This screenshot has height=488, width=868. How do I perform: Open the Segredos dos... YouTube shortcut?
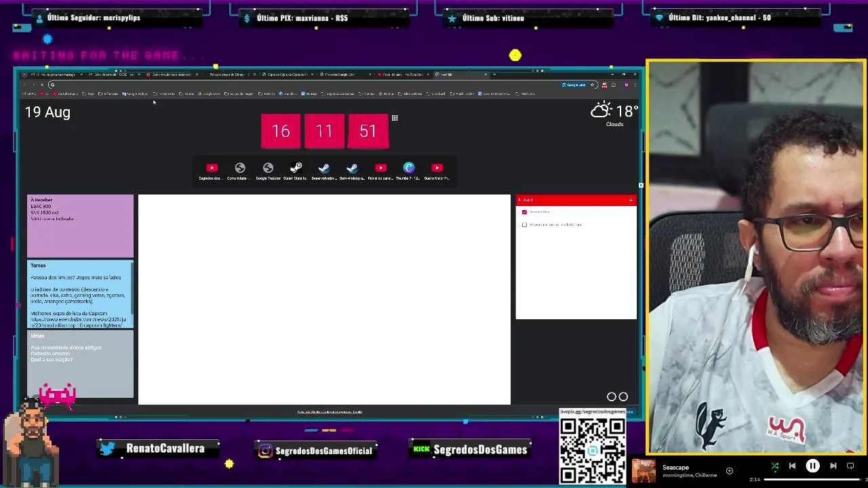point(212,171)
